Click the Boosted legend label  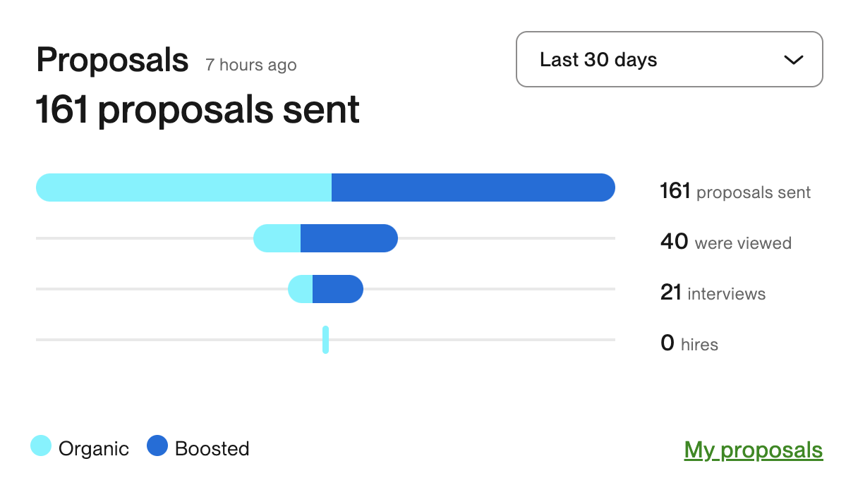coord(212,449)
